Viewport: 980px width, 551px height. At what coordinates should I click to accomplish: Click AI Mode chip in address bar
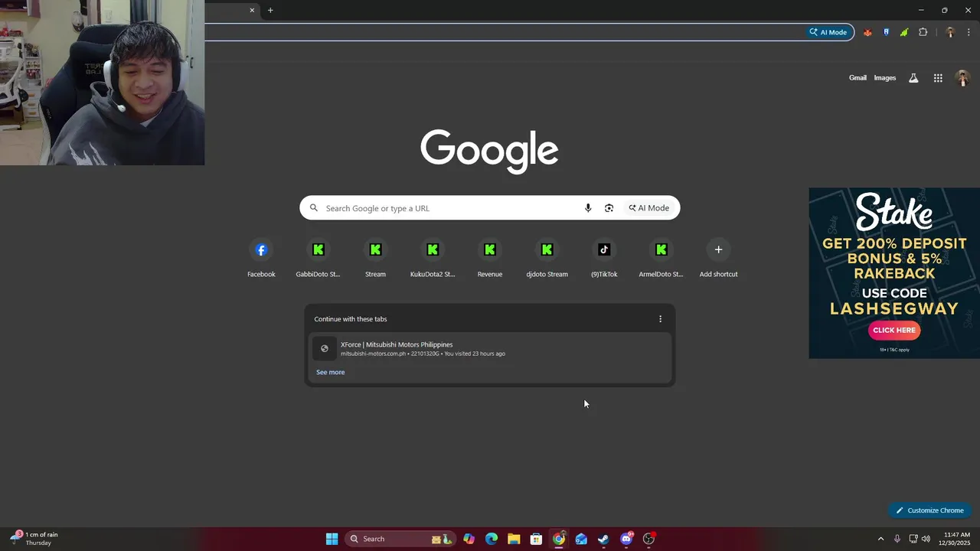828,32
